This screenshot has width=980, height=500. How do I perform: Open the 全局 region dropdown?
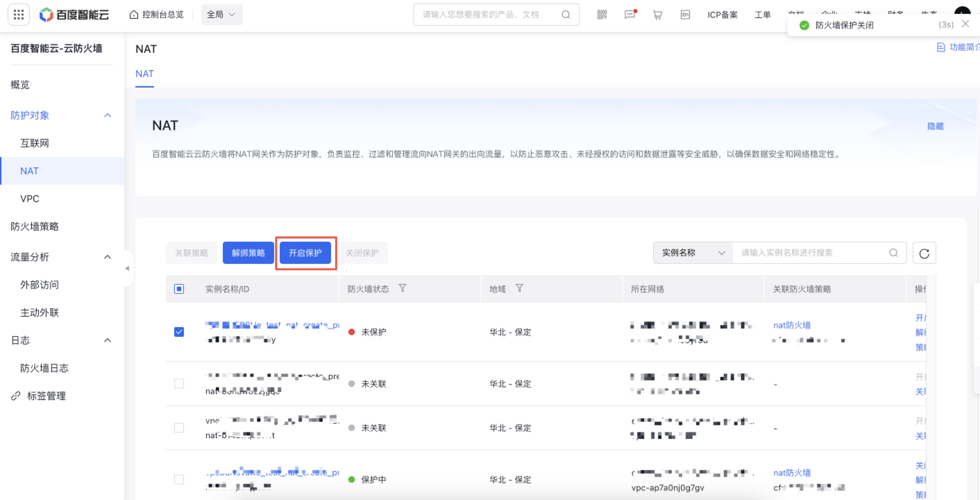click(221, 15)
